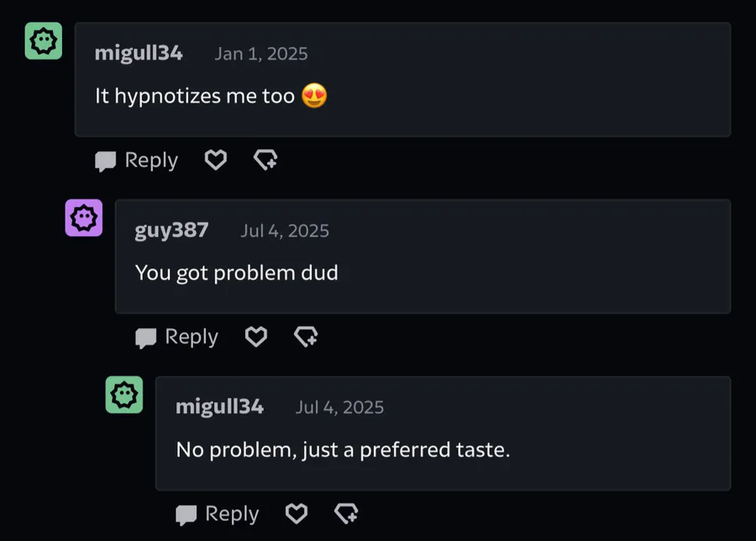Click the 'You got problem dud' comment text
This screenshot has width=756, height=541.
237,273
